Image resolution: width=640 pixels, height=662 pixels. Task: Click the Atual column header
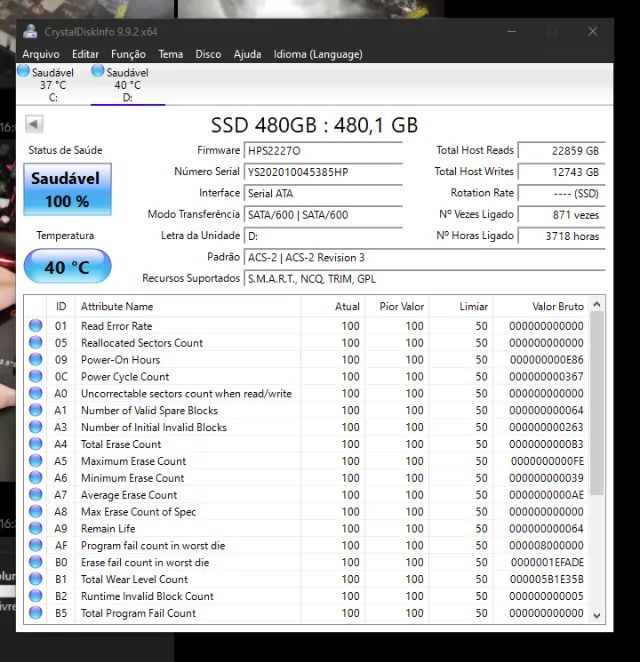click(x=333, y=307)
